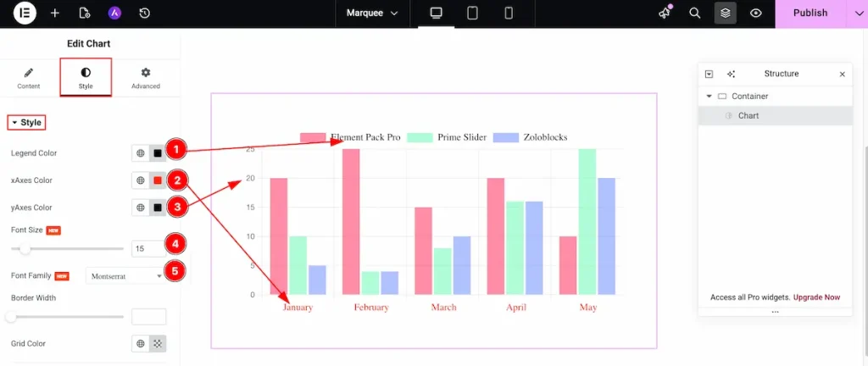Viewport: 868px width, 366px height.
Task: Click the Font Size input field
Action: (148, 249)
